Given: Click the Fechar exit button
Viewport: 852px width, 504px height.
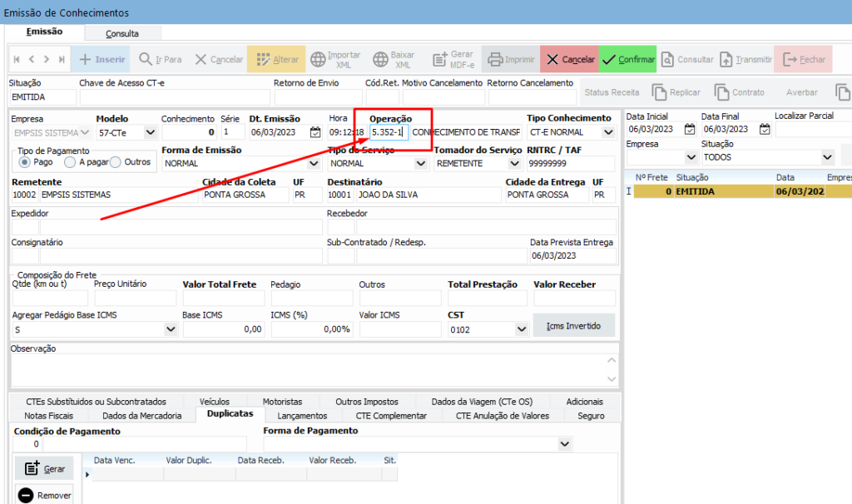Looking at the screenshot, I should pyautogui.click(x=804, y=59).
